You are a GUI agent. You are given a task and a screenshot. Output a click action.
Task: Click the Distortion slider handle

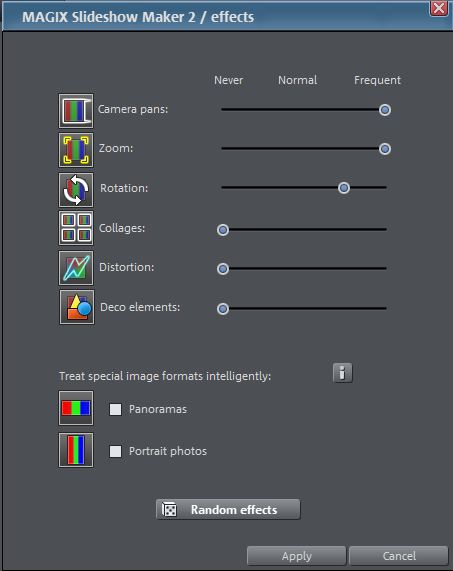222,269
